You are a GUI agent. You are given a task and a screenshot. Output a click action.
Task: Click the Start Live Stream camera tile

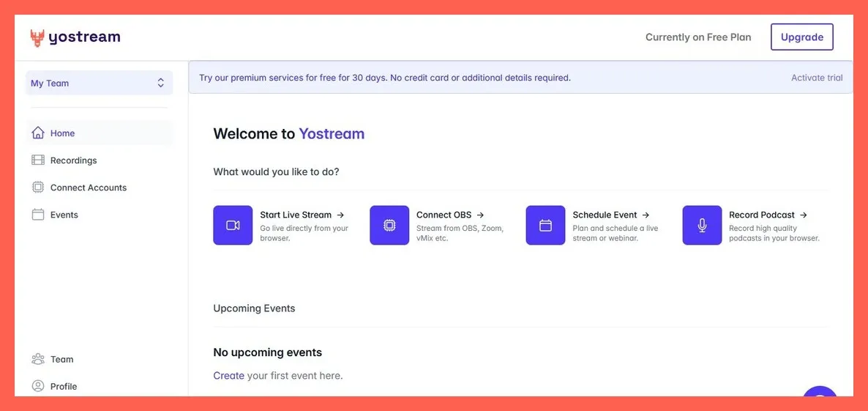pyautogui.click(x=233, y=225)
